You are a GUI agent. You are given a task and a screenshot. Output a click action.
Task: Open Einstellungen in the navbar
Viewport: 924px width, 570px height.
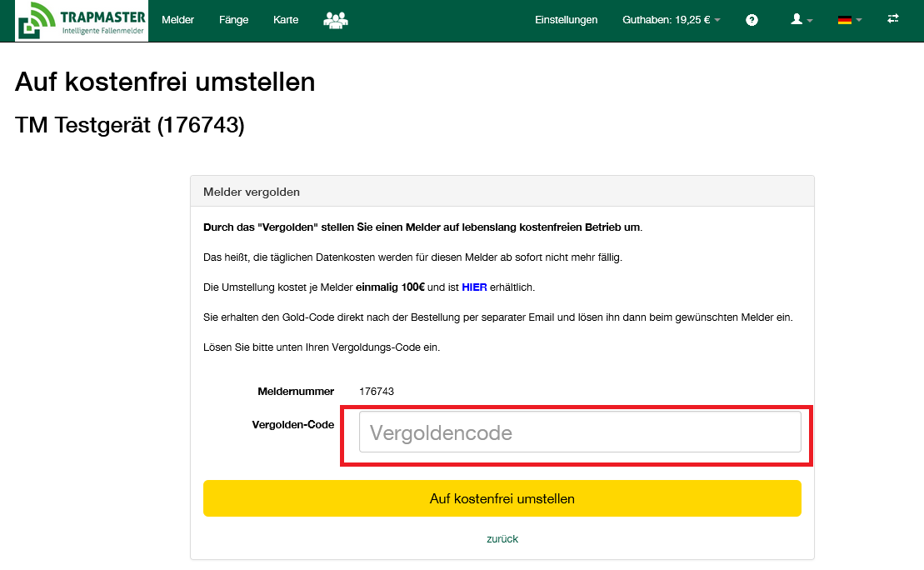566,20
